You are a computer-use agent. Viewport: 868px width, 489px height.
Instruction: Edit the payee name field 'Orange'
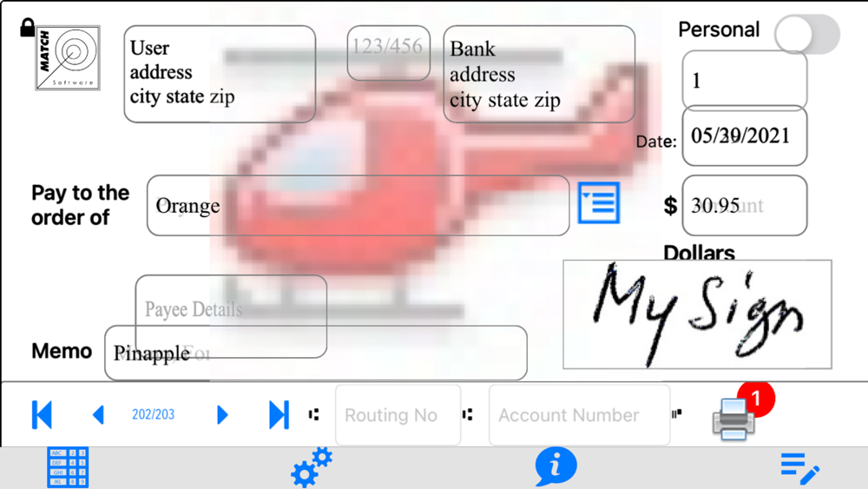358,206
